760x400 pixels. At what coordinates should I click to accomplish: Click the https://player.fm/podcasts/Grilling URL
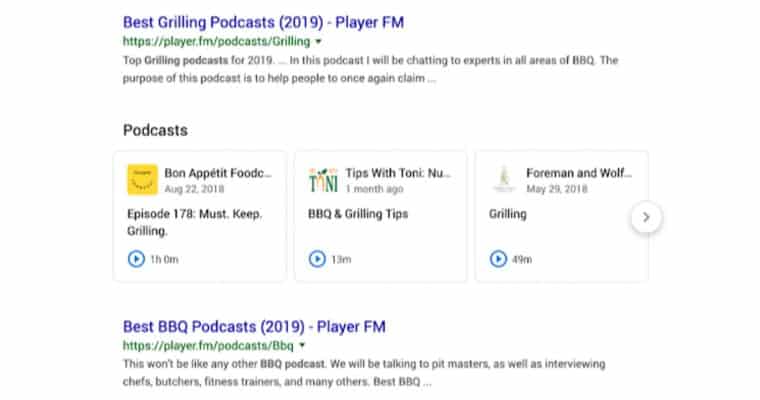coord(216,42)
